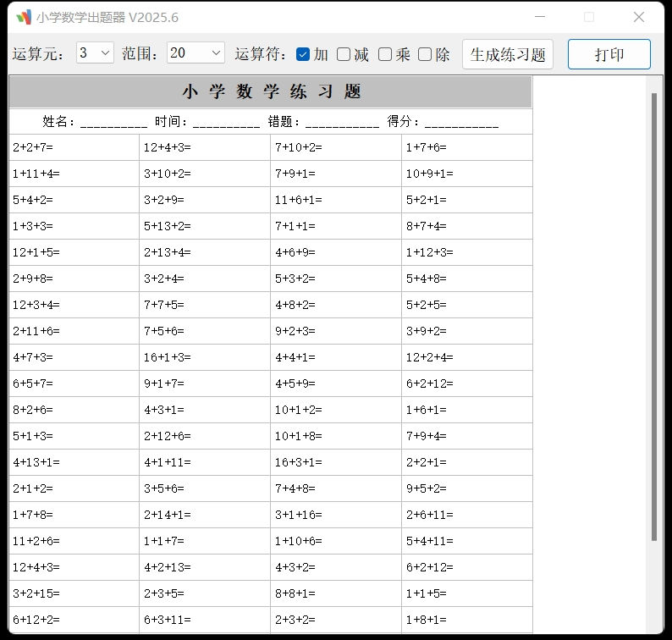Close the 小学数学出题器 window
This screenshot has height=640, width=672.
[639, 17]
